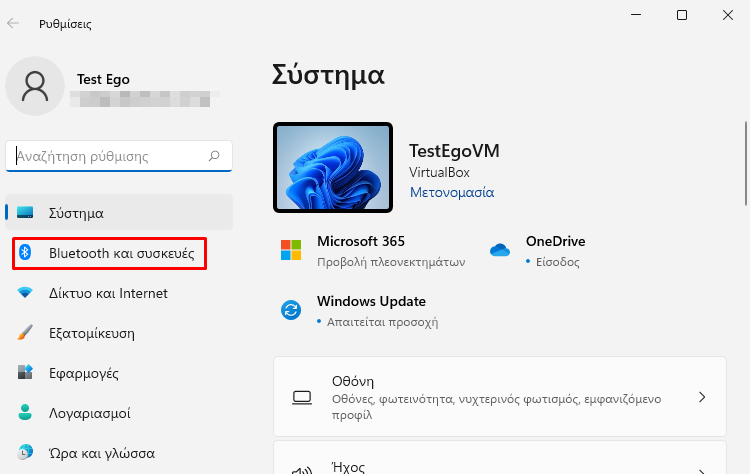This screenshot has width=750, height=474.
Task: Click the Ρυθμίσεις window title
Action: 66,24
